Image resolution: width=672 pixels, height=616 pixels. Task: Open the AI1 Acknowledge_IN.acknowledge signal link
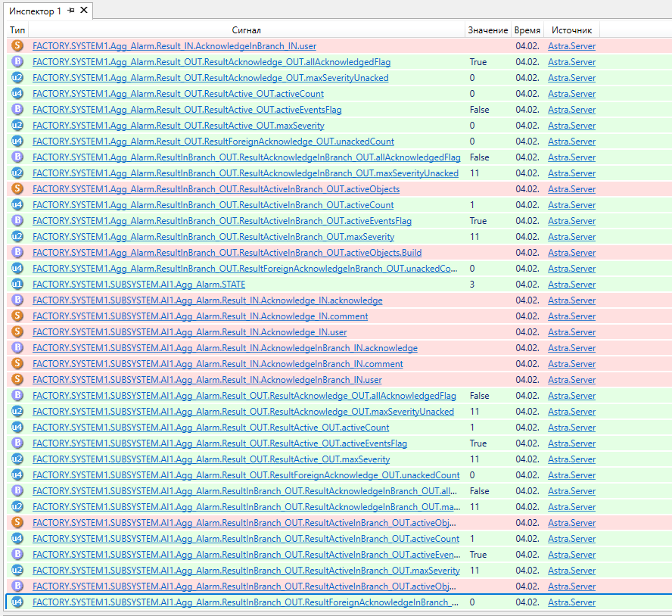[207, 300]
